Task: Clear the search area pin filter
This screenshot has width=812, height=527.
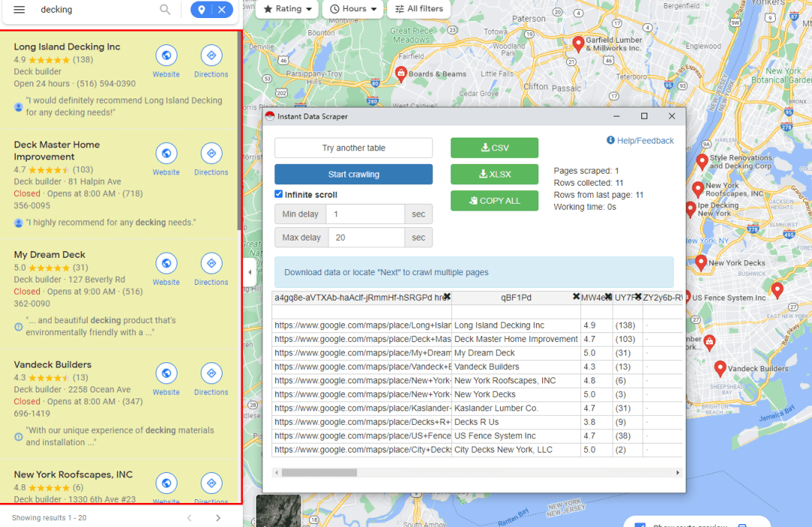Action: pos(221,10)
